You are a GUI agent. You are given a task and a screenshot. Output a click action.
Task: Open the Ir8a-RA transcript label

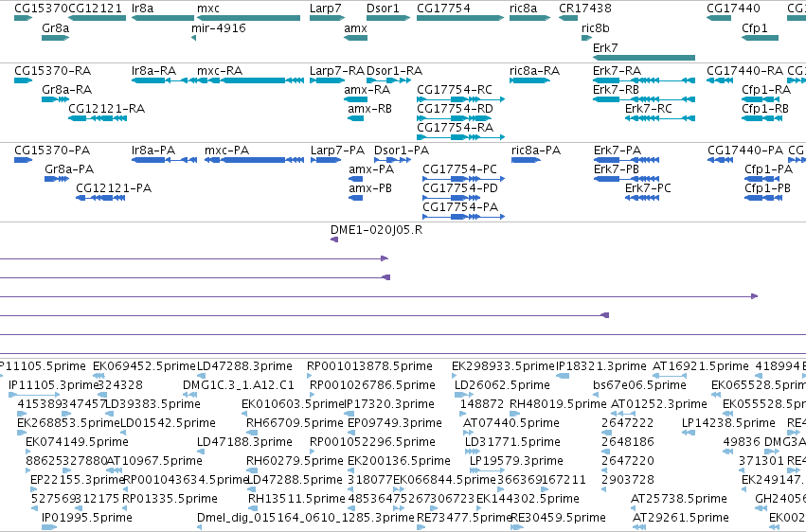[x=153, y=71]
